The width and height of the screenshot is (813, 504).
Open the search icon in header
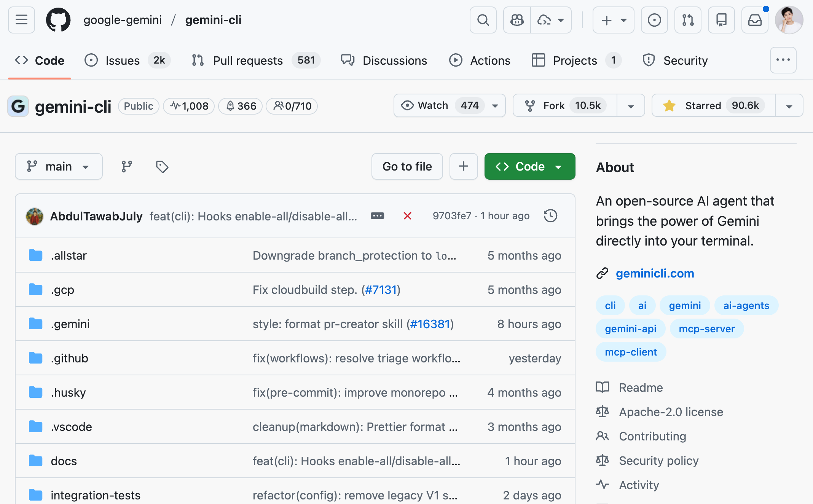(483, 20)
